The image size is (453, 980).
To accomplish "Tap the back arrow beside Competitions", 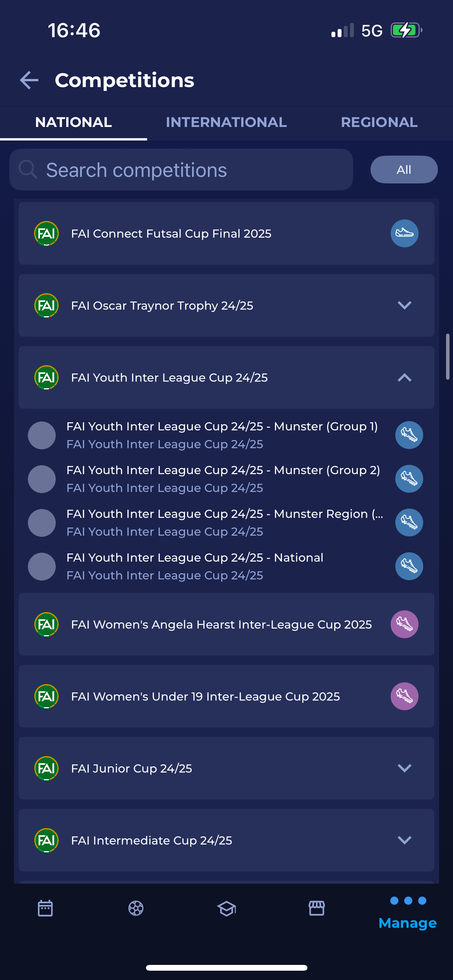I will pos(29,80).
